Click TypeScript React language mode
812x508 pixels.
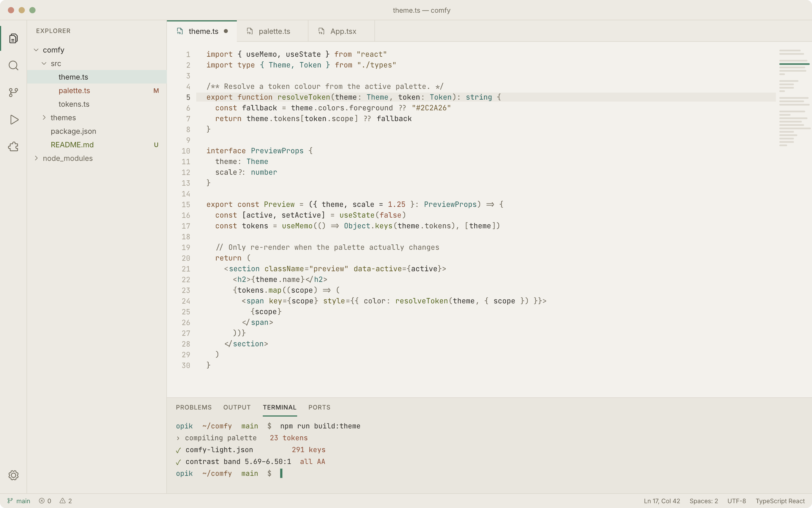click(x=780, y=501)
